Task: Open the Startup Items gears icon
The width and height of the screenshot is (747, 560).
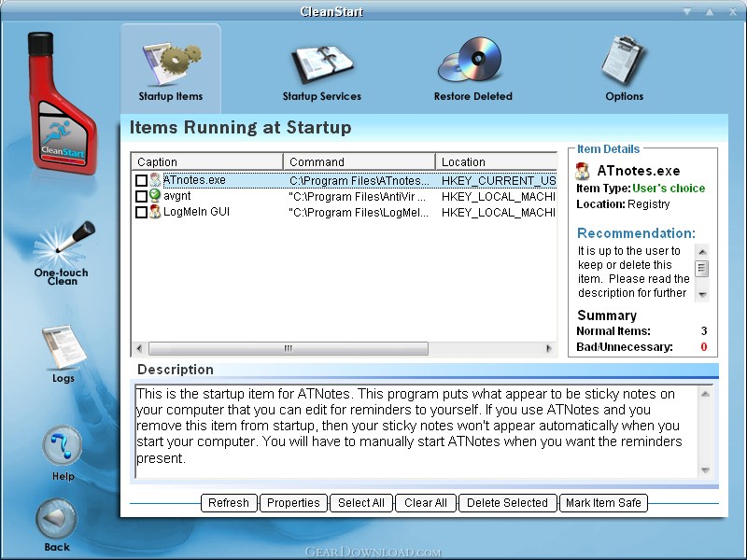Action: [x=171, y=63]
